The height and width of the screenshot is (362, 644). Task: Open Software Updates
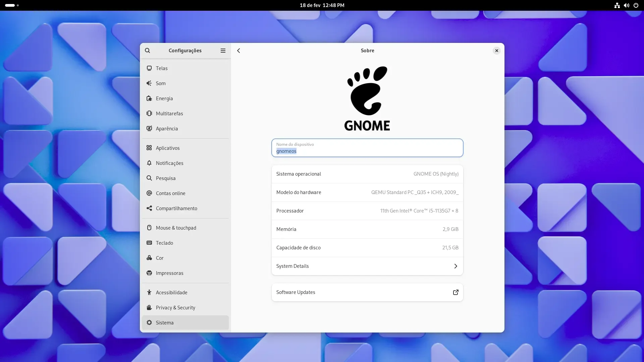tap(367, 292)
